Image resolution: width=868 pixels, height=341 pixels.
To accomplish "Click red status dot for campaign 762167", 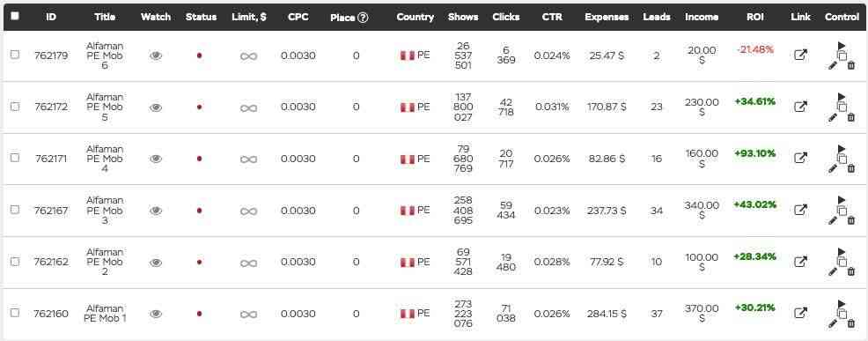I will click(x=199, y=211).
